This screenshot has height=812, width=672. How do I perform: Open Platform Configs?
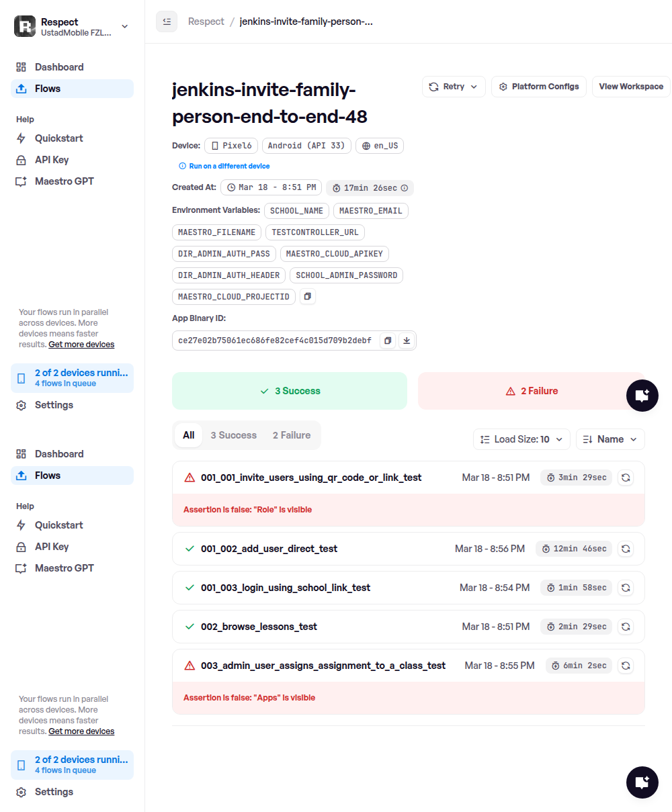(x=539, y=87)
